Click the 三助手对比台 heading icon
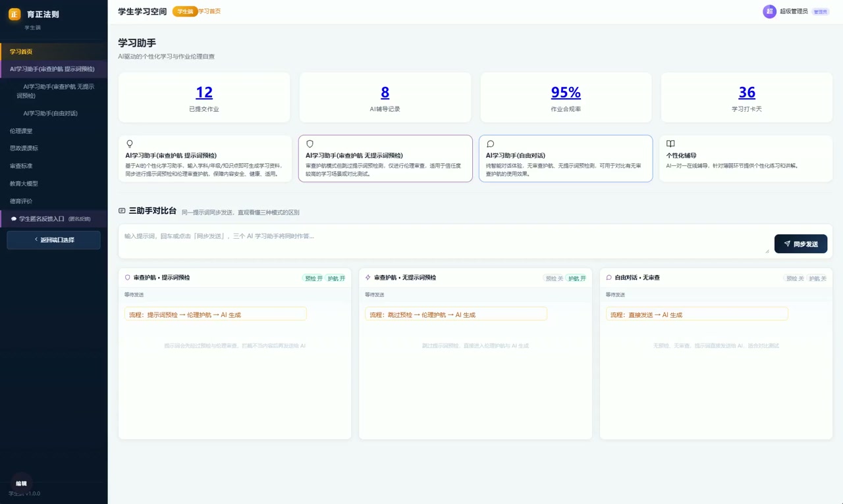The height and width of the screenshot is (504, 843). tap(122, 211)
